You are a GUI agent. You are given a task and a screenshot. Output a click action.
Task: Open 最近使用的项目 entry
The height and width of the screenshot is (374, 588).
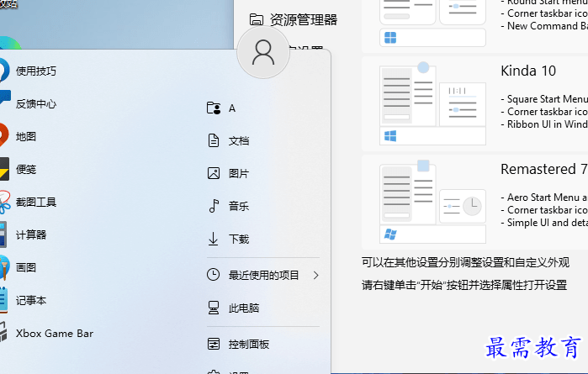pos(262,275)
